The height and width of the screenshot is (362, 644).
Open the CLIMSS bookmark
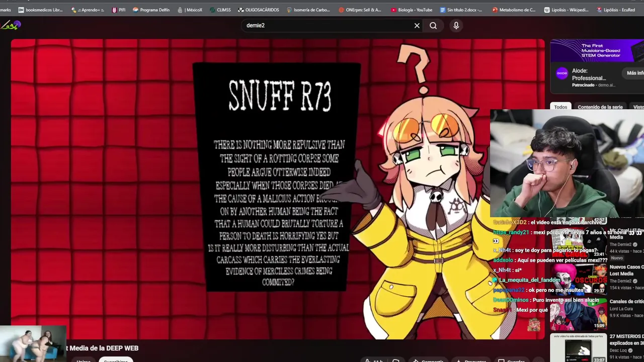220,10
